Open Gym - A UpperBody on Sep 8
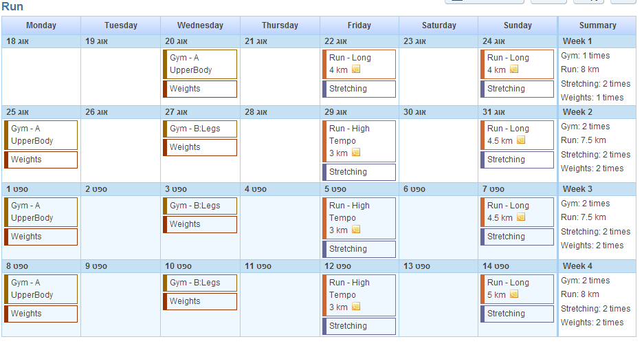The image size is (644, 348). point(41,289)
